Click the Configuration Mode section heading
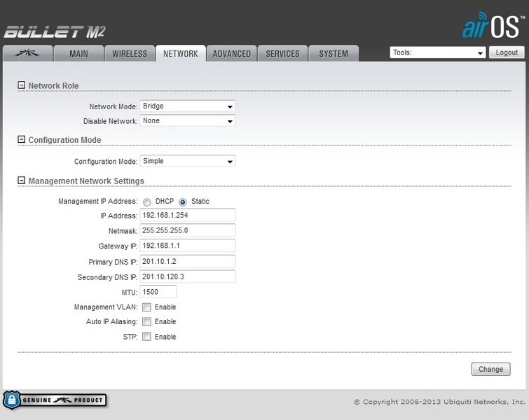Image resolution: width=529 pixels, height=420 pixels. (64, 140)
